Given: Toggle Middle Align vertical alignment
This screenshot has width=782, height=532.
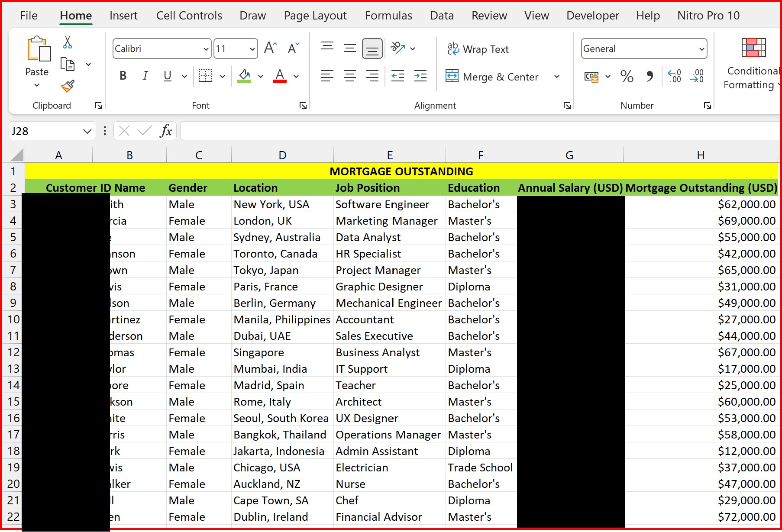Looking at the screenshot, I should tap(350, 48).
